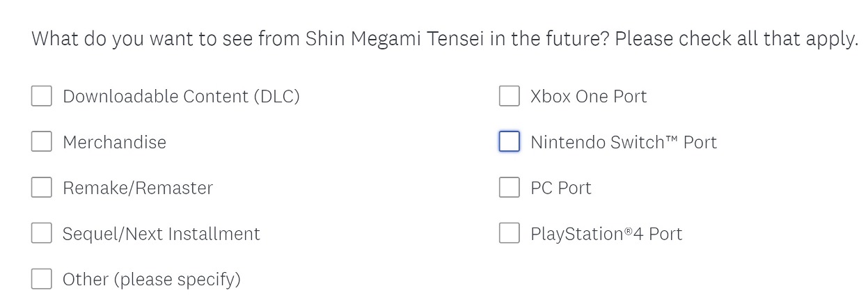Click the 'Other (please specify)' label text
This screenshot has height=302, width=868.
[152, 280]
